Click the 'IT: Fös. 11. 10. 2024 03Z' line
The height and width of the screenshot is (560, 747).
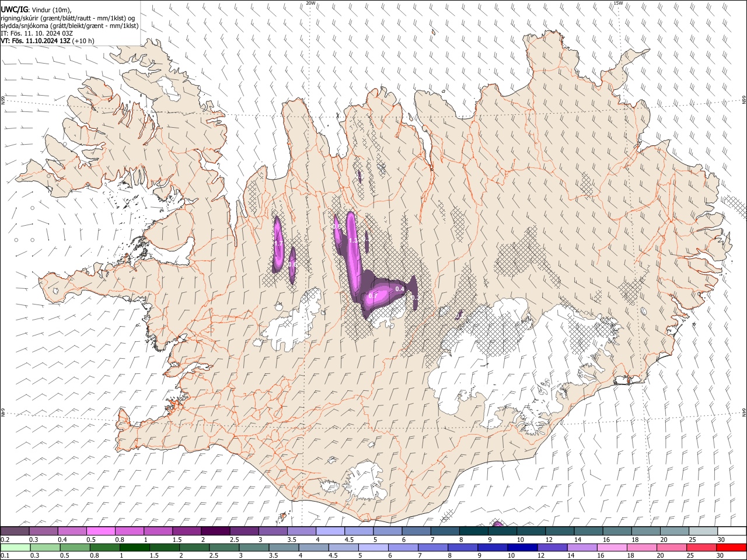(x=37, y=33)
